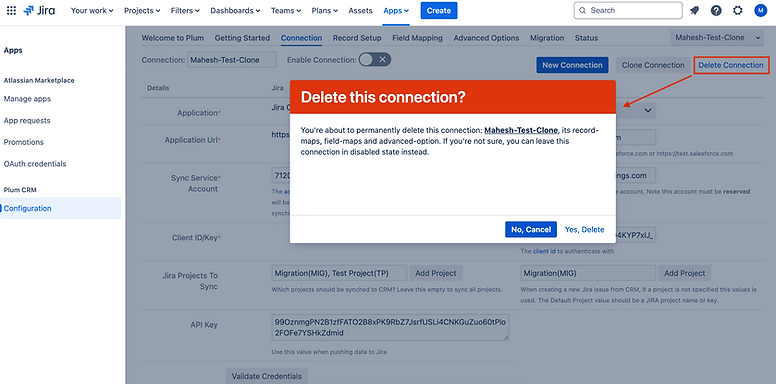The image size is (776, 384).
Task: Switch to the Record Setup tab
Action: pos(357,38)
